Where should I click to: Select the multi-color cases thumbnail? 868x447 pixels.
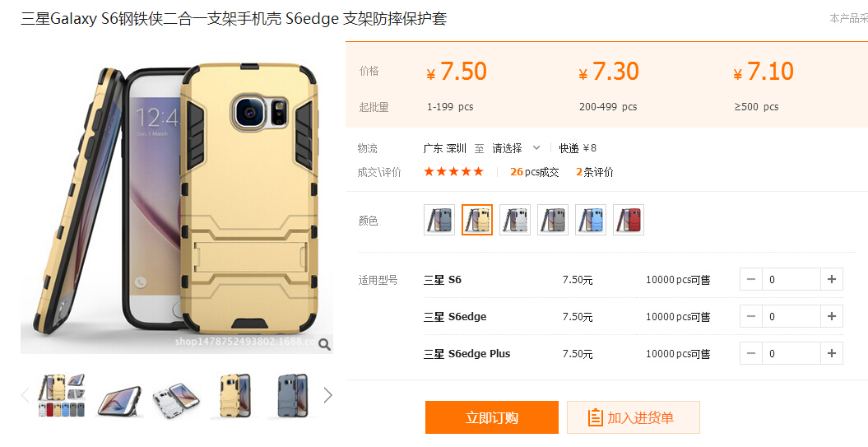[x=62, y=395]
